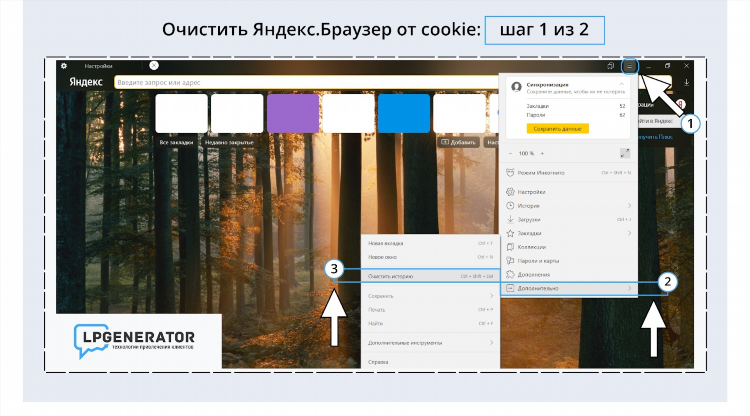Open Загрузки from the main menu
This screenshot has width=750, height=416.
point(569,219)
